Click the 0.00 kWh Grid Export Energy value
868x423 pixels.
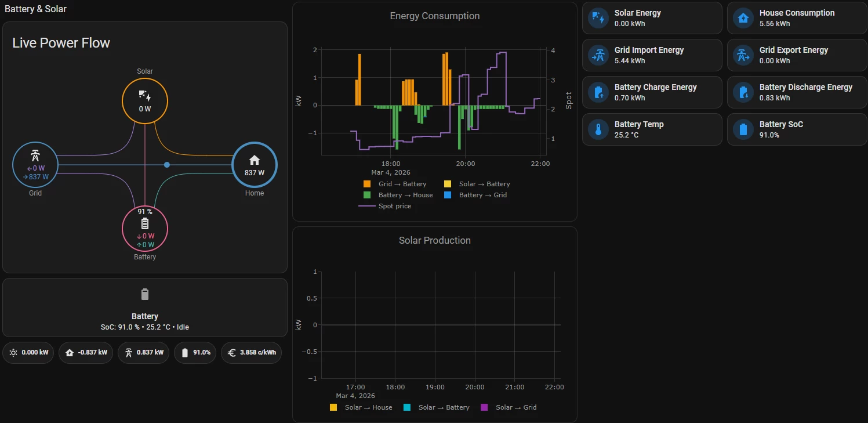click(775, 61)
